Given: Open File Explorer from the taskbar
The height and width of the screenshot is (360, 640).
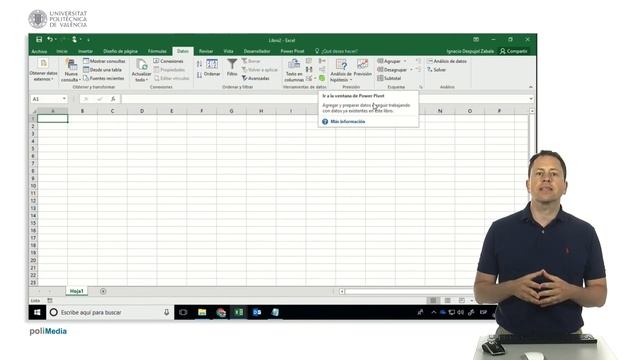Looking at the screenshot, I should point(202,312).
